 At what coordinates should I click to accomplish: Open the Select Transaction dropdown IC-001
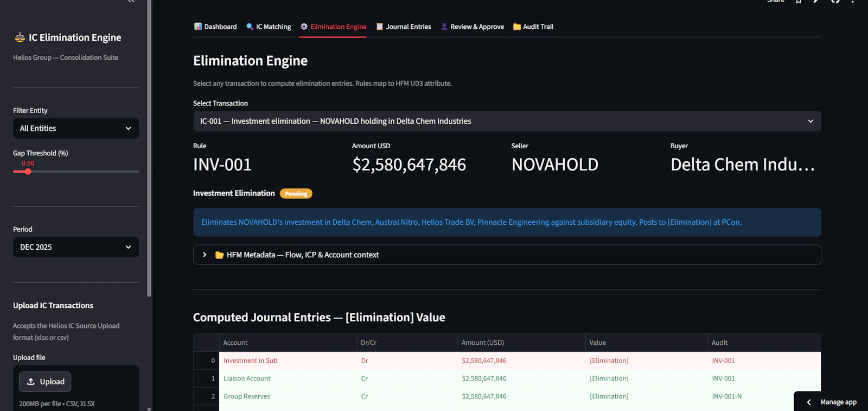tap(507, 121)
